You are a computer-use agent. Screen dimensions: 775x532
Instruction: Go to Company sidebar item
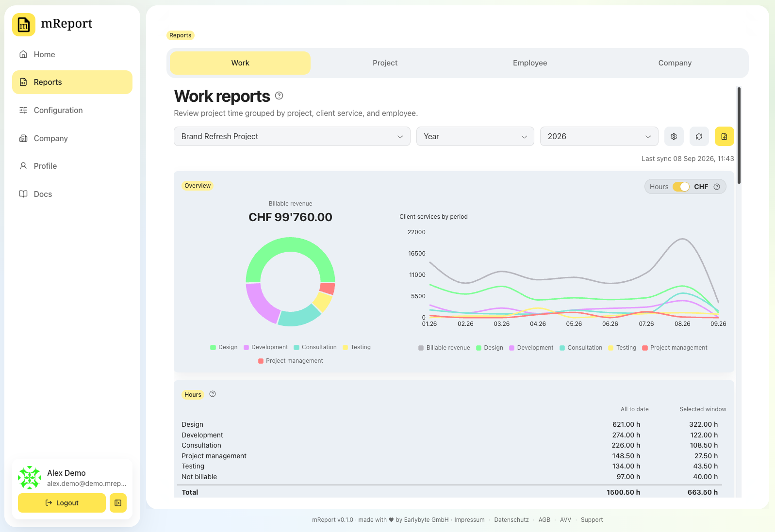click(72, 138)
